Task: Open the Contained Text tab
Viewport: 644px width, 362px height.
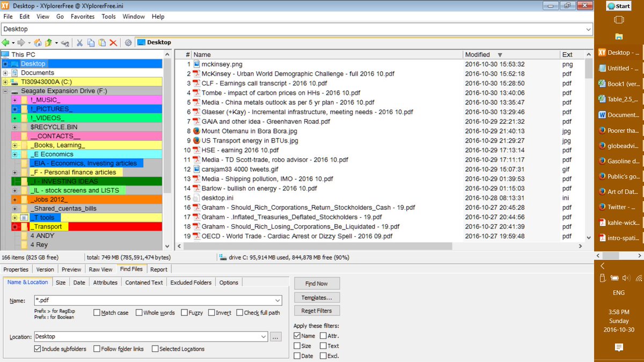Action: [144, 282]
